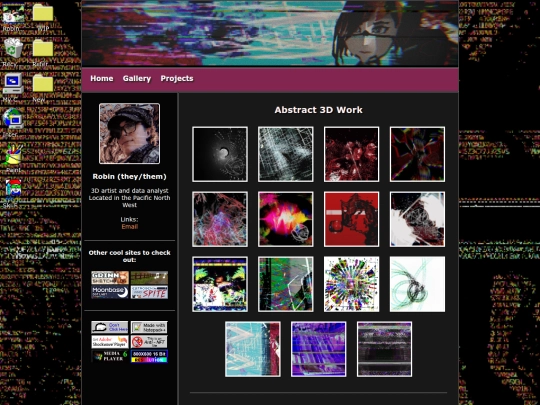The image size is (540, 405).
Task: Open the dark scanlines artwork thumbnail
Action: coord(384,349)
